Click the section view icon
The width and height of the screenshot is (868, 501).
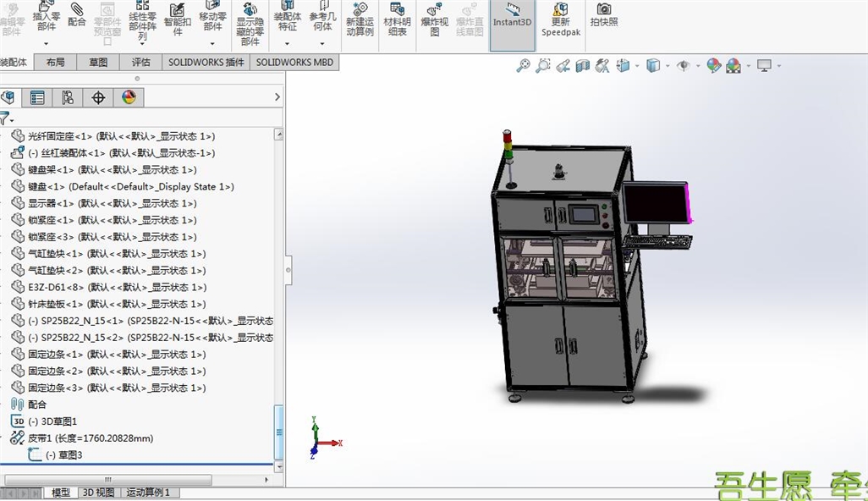tap(582, 66)
